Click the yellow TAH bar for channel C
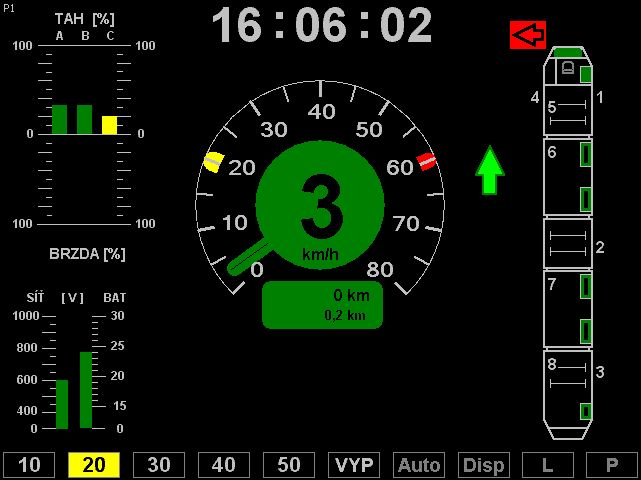Screen dimensions: 641x480 110,125
